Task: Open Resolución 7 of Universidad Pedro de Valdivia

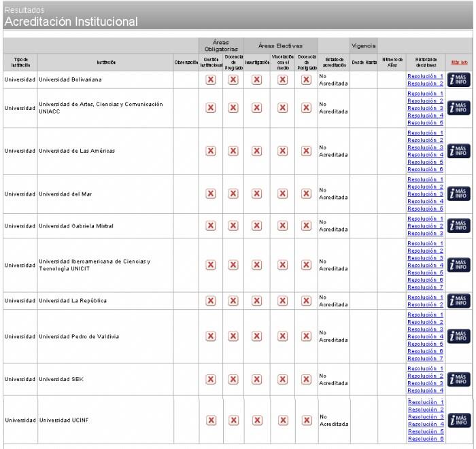Action: click(425, 359)
